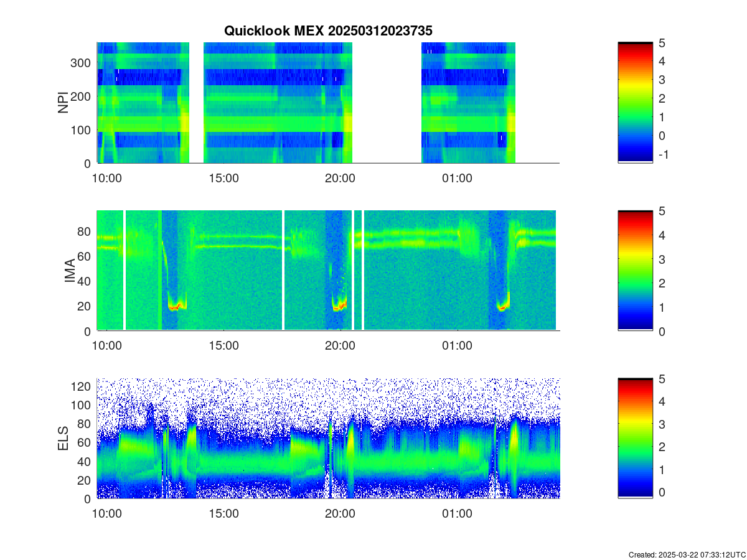Select the ELS y-axis label

point(63,439)
